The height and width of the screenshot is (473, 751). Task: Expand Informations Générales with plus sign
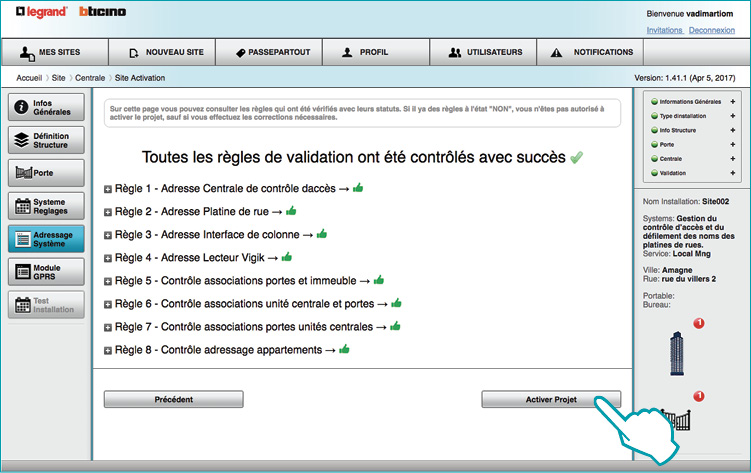[732, 102]
